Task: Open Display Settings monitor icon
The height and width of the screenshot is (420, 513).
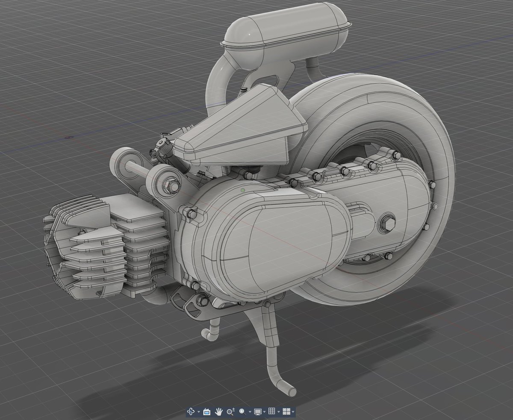Action: 258,411
